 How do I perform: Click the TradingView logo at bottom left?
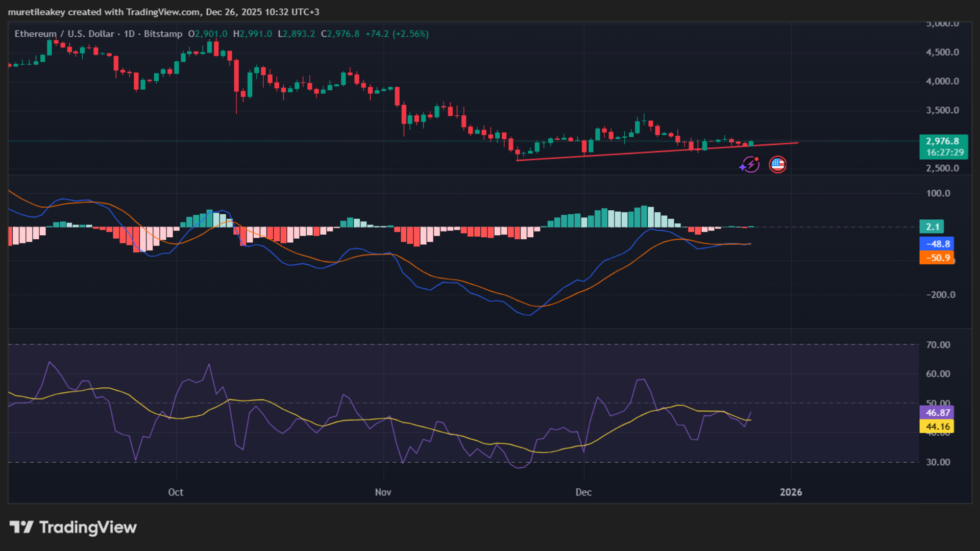(73, 527)
